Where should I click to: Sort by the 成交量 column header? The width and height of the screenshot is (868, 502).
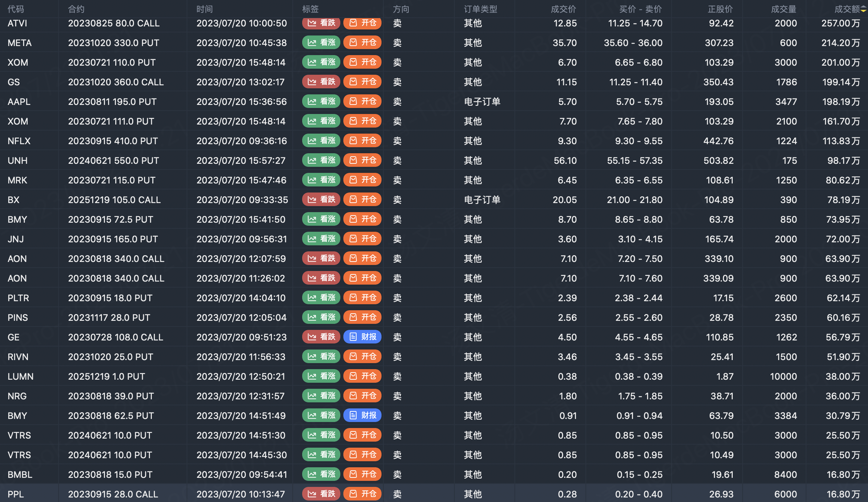click(784, 9)
